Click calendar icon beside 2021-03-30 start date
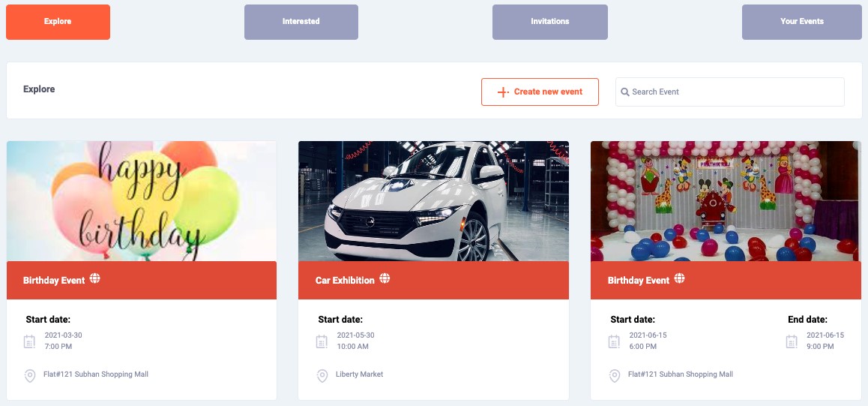Screen dimensions: 868x406 click(x=30, y=341)
